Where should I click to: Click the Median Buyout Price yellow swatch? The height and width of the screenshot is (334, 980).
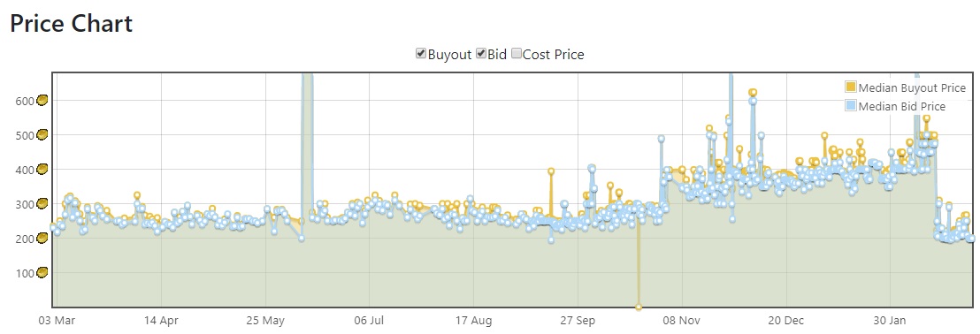click(x=851, y=87)
